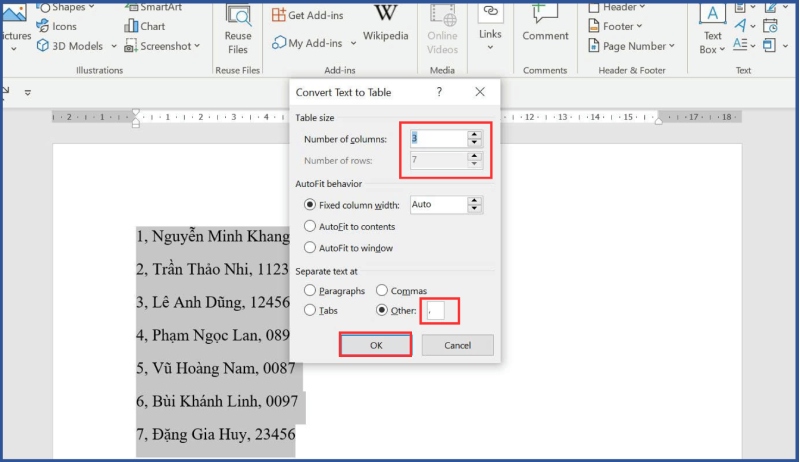Choose Tabs as text separator
Viewport: 800px width, 462px height.
click(310, 311)
